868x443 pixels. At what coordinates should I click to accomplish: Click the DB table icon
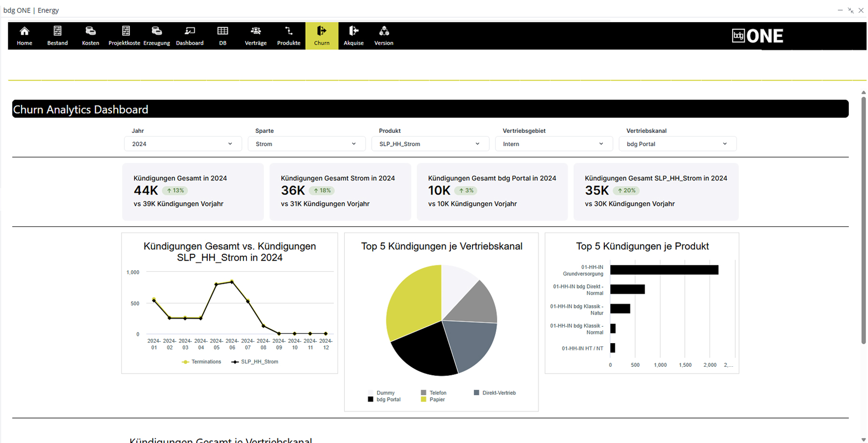222,31
